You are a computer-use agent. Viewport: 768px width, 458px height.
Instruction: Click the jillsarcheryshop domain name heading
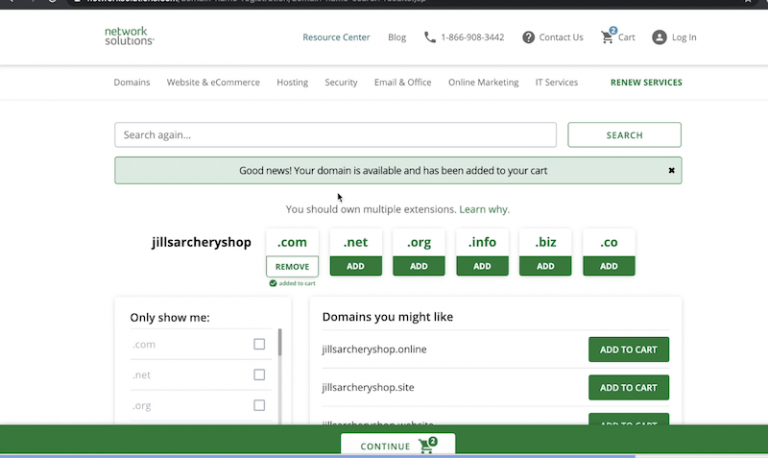pyautogui.click(x=201, y=242)
